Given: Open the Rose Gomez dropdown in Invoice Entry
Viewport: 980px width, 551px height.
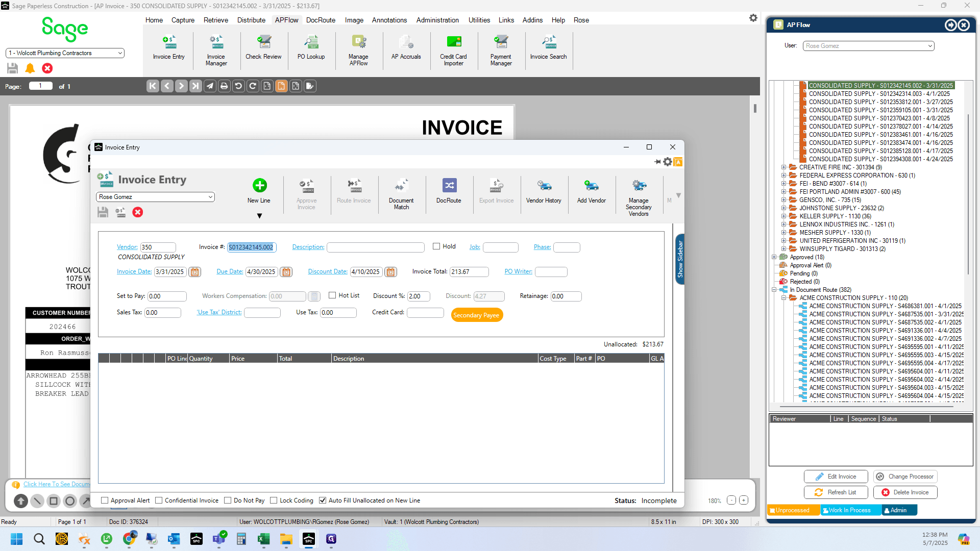Looking at the screenshot, I should click(155, 197).
